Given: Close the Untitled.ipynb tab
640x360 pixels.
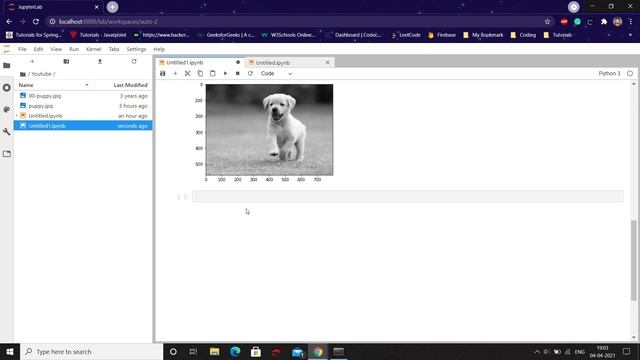Looking at the screenshot, I should [x=327, y=62].
